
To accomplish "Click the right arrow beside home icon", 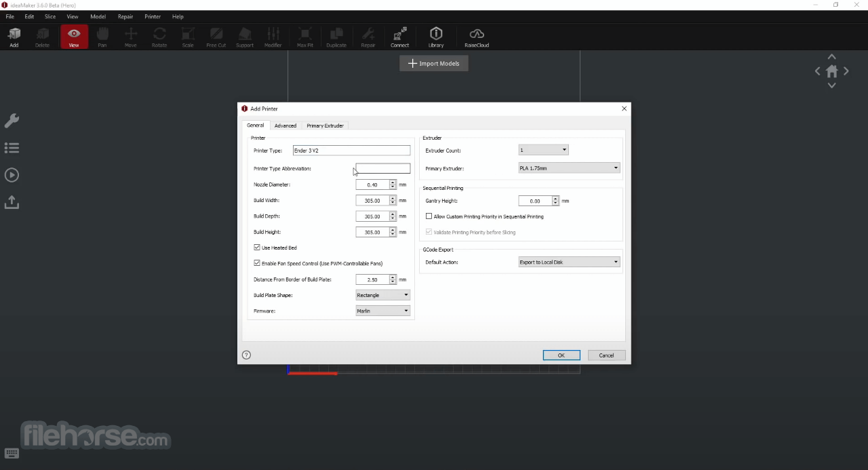I will tap(846, 71).
